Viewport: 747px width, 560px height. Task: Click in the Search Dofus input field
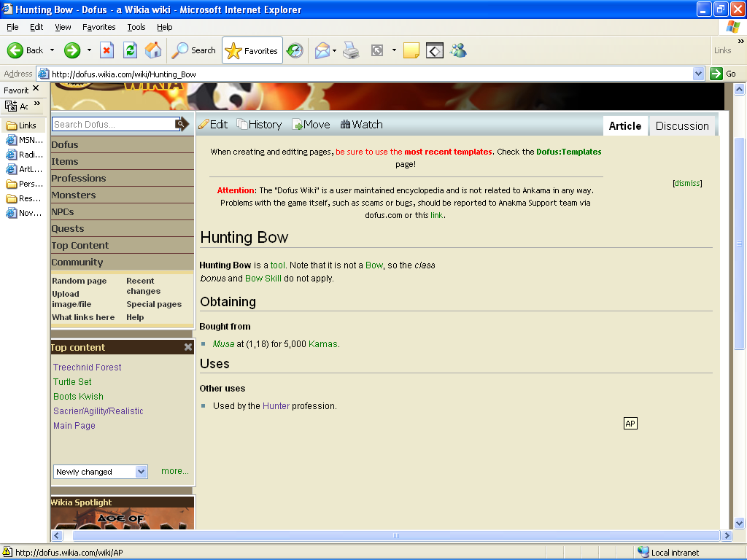[x=114, y=124]
